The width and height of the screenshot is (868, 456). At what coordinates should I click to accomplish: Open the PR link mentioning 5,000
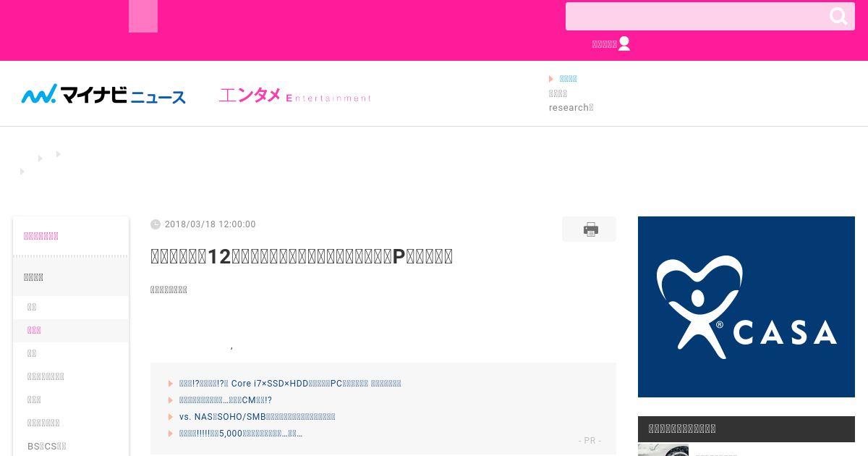pyautogui.click(x=241, y=434)
